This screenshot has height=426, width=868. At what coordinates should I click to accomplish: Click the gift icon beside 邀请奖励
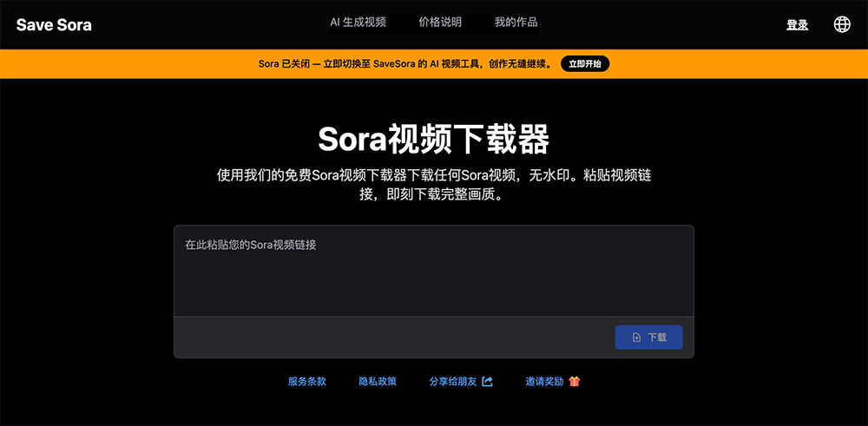coord(574,381)
